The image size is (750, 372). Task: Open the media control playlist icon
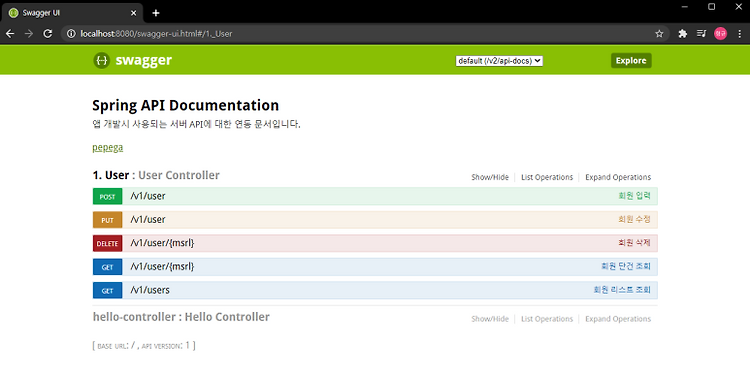[x=701, y=33]
